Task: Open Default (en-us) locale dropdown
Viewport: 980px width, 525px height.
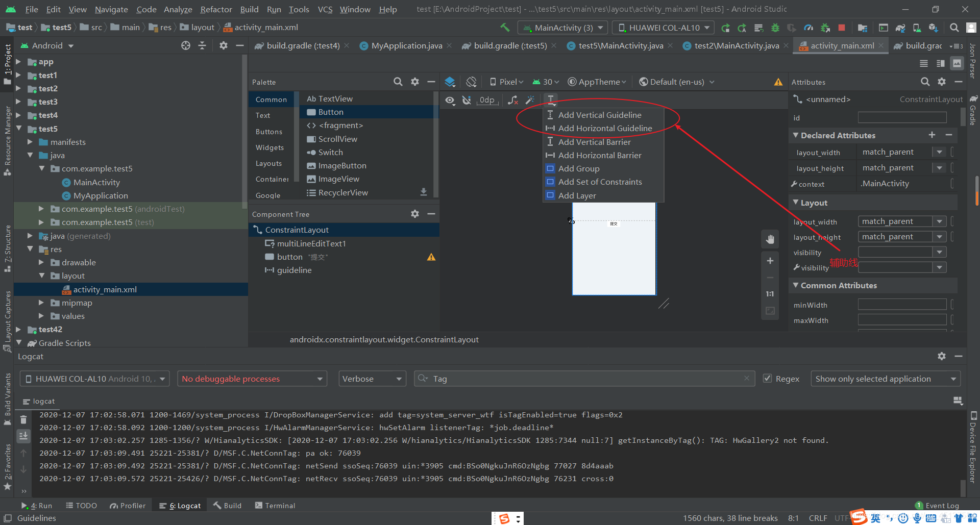Action: (x=677, y=82)
